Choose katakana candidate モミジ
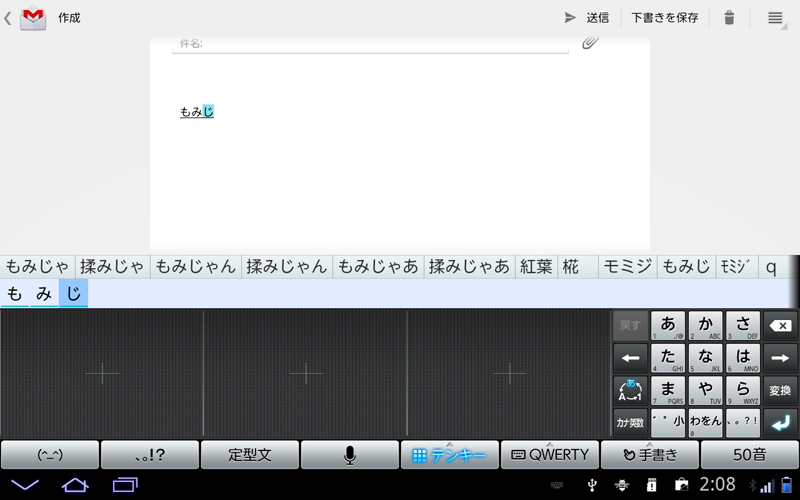 pyautogui.click(x=629, y=266)
